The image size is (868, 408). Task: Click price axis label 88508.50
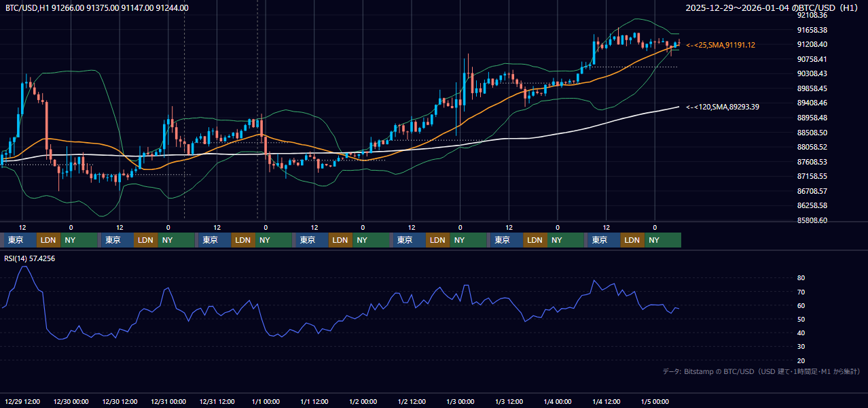click(x=812, y=133)
